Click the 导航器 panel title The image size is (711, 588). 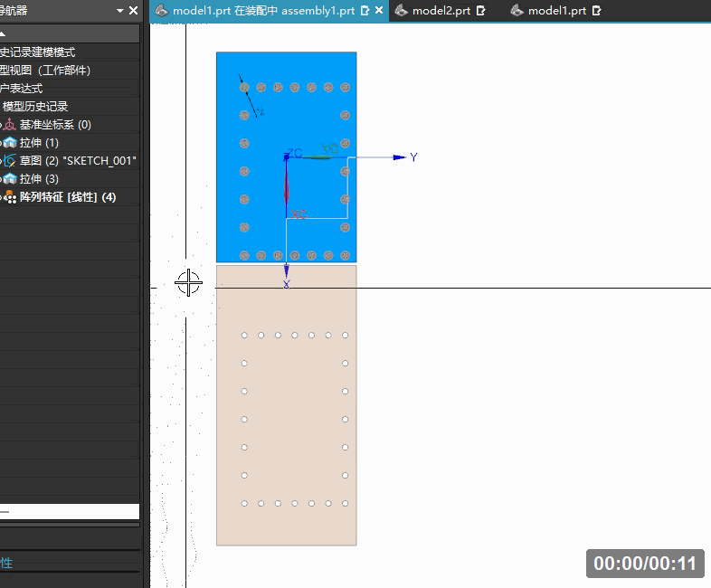tap(14, 11)
